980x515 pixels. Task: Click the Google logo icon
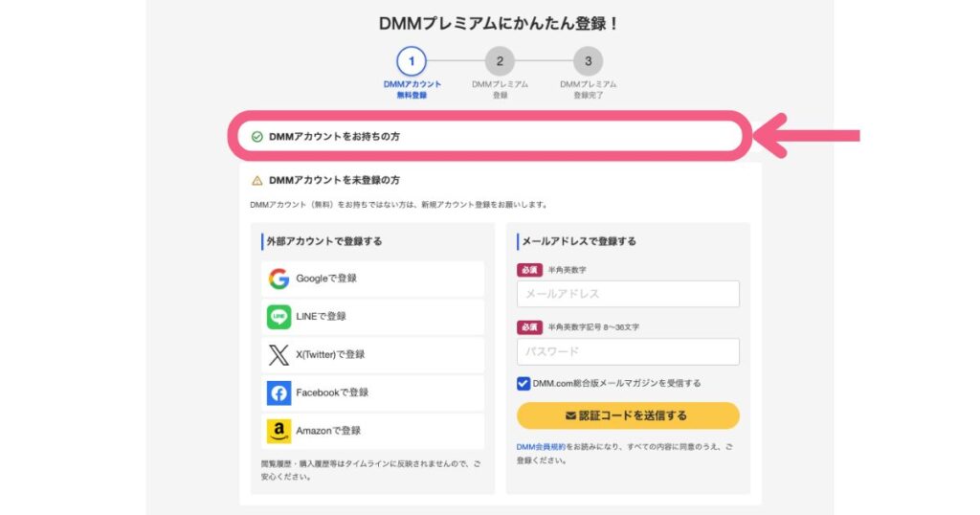(278, 279)
